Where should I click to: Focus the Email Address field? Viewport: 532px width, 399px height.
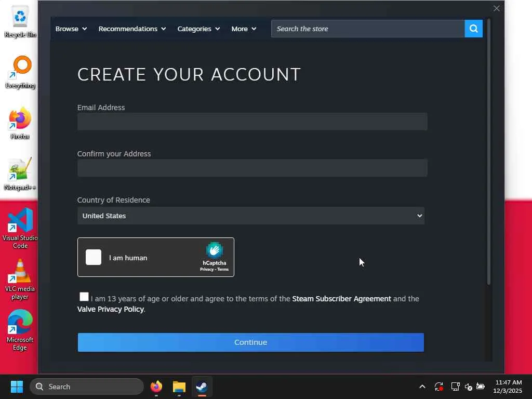point(252,122)
